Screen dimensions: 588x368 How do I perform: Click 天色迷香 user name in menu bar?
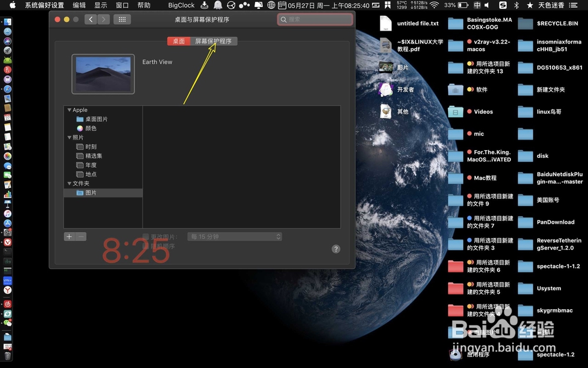[551, 5]
